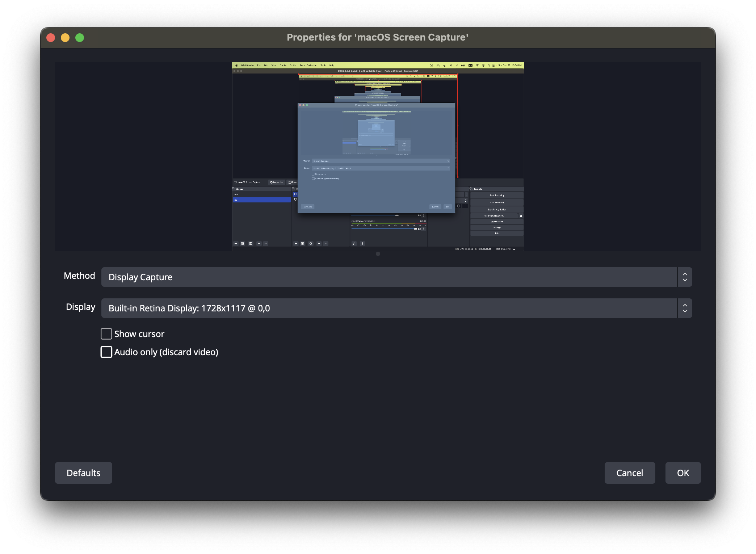This screenshot has width=756, height=554.
Task: Click the Properties gear button in preview toolbar
Action: [276, 182]
